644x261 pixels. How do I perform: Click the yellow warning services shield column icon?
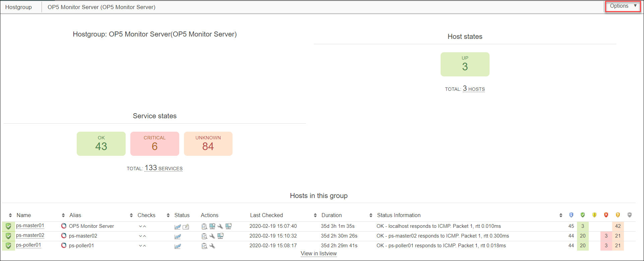(x=594, y=215)
